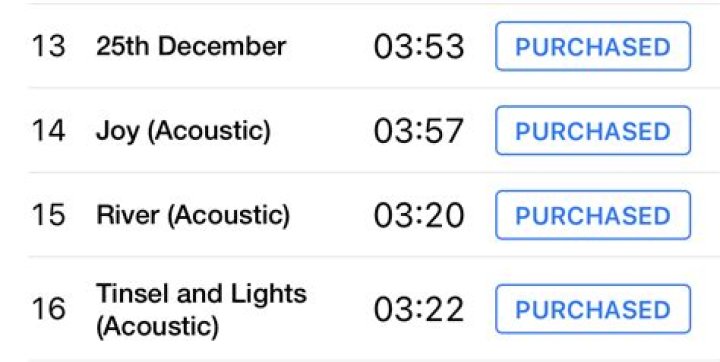720x362 pixels.
Task: Click PURCHASED button beside Joy (Acoustic)
Action: click(593, 130)
